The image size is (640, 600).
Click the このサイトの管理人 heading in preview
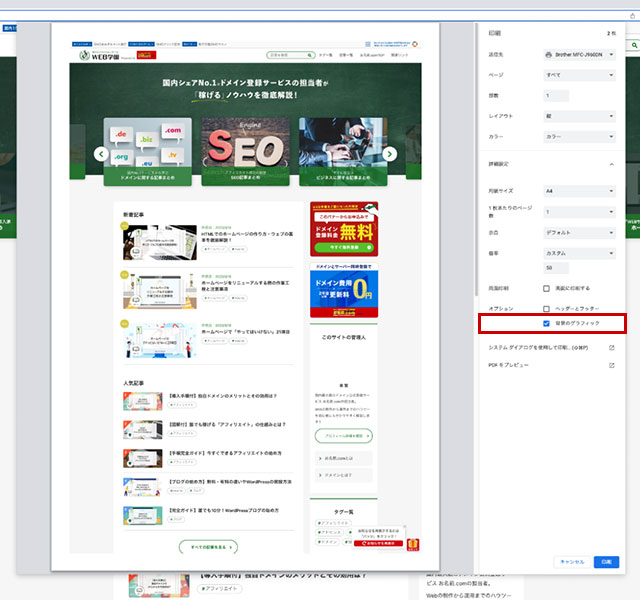pyautogui.click(x=344, y=338)
